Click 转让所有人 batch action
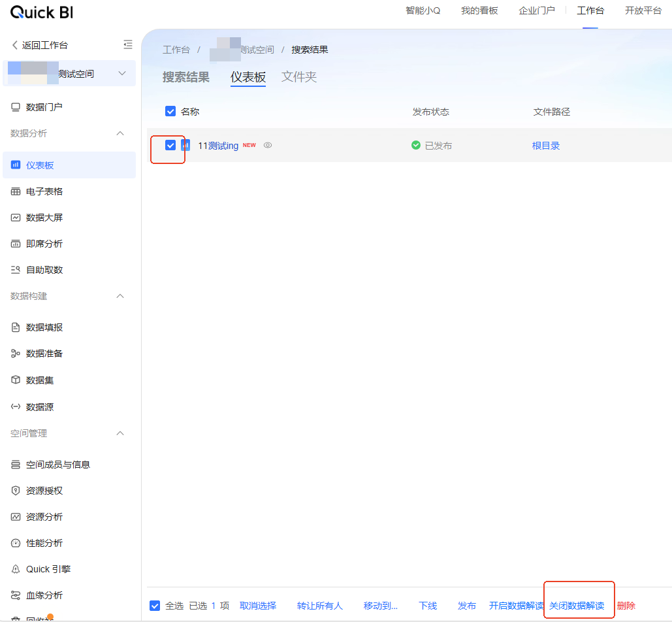 [x=320, y=606]
